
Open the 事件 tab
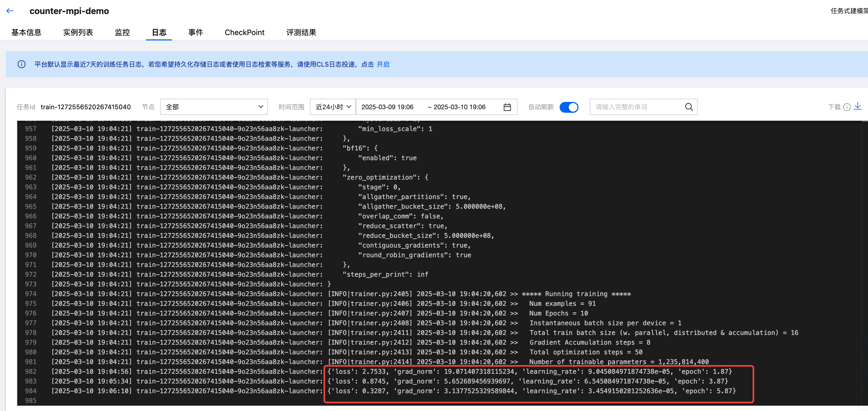[196, 32]
